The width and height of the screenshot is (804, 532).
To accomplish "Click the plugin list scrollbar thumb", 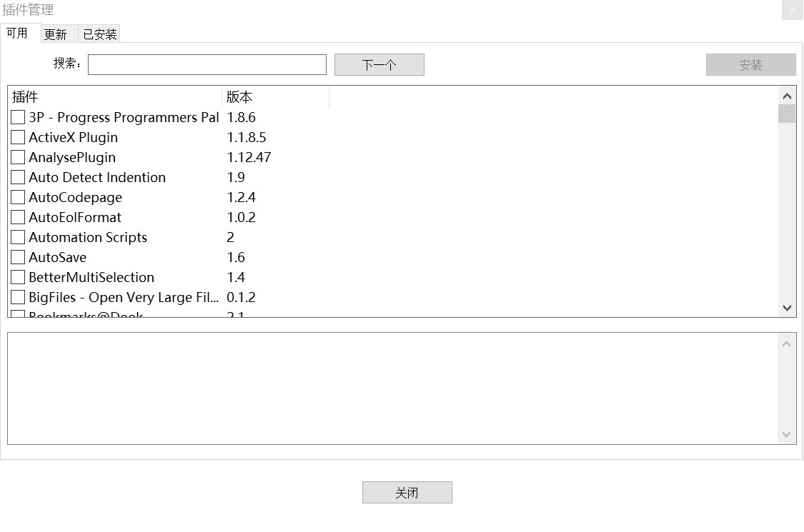I will point(787,114).
